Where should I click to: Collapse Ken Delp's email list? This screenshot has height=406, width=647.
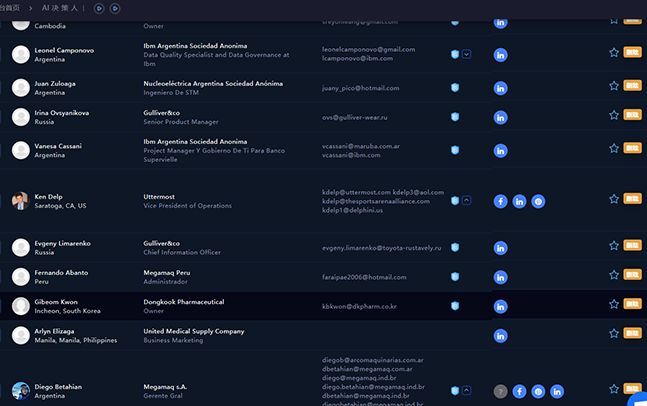pyautogui.click(x=466, y=200)
